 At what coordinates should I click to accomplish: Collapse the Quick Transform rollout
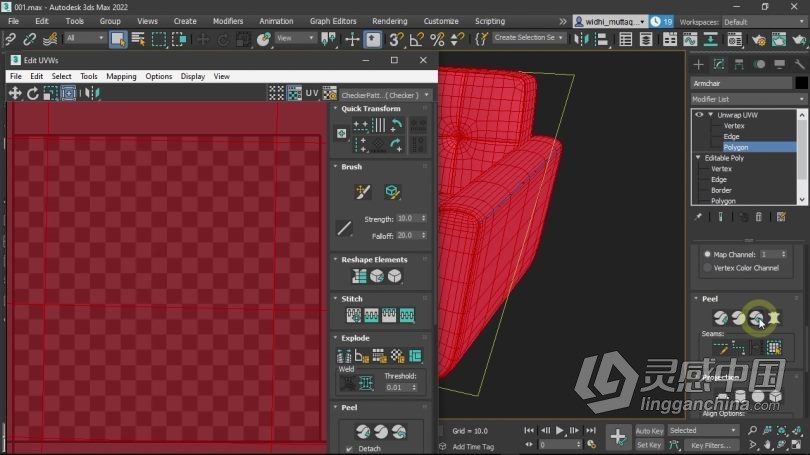pyautogui.click(x=336, y=108)
